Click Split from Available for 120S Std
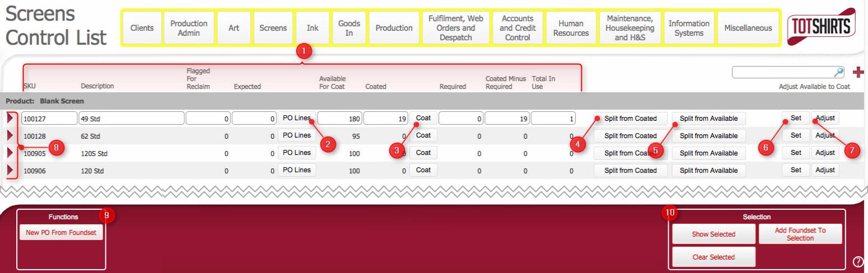The width and height of the screenshot is (868, 273). point(708,153)
